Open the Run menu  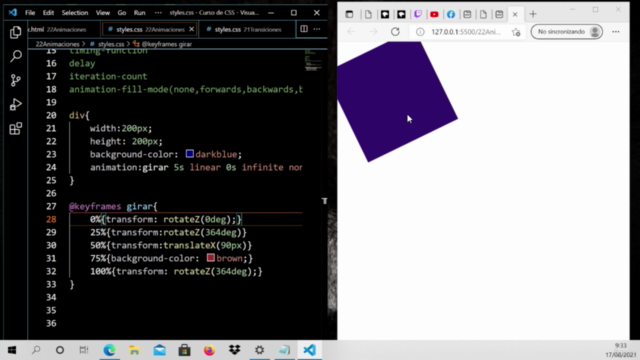(x=140, y=13)
